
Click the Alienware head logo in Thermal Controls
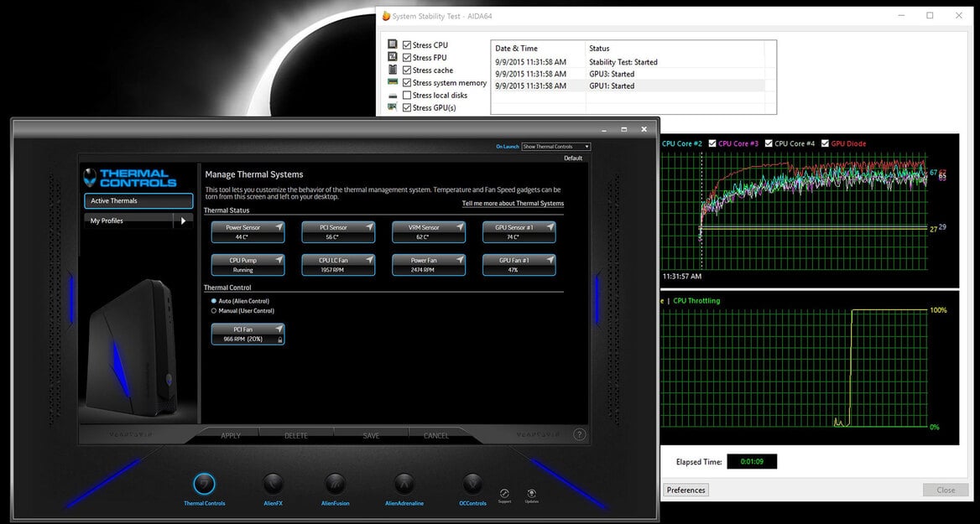91,178
